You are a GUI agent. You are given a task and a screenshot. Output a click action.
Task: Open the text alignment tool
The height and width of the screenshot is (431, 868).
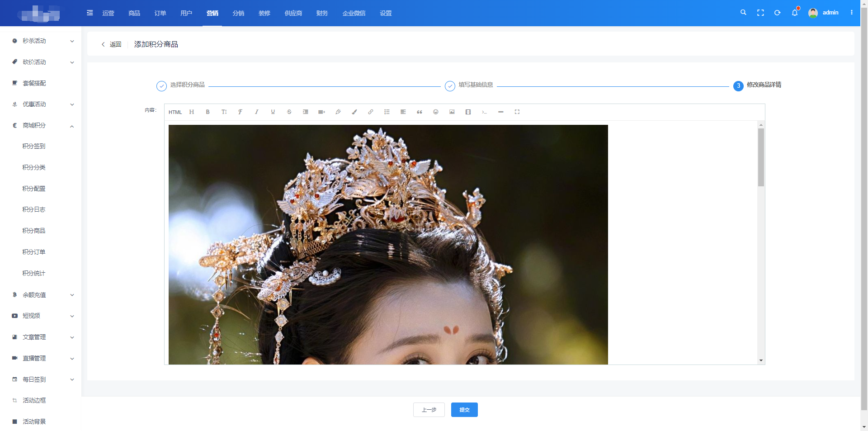tap(403, 112)
